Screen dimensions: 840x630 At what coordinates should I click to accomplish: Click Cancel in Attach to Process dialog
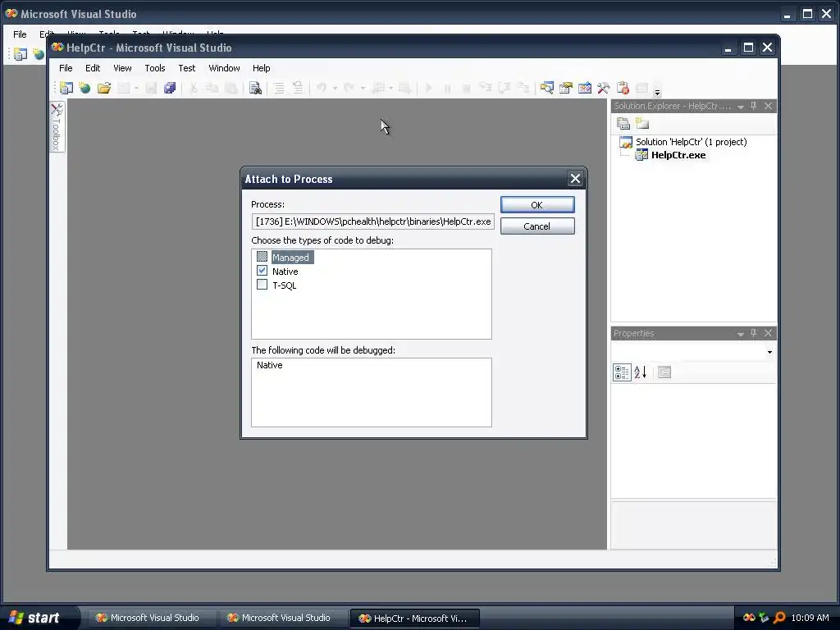tap(537, 226)
